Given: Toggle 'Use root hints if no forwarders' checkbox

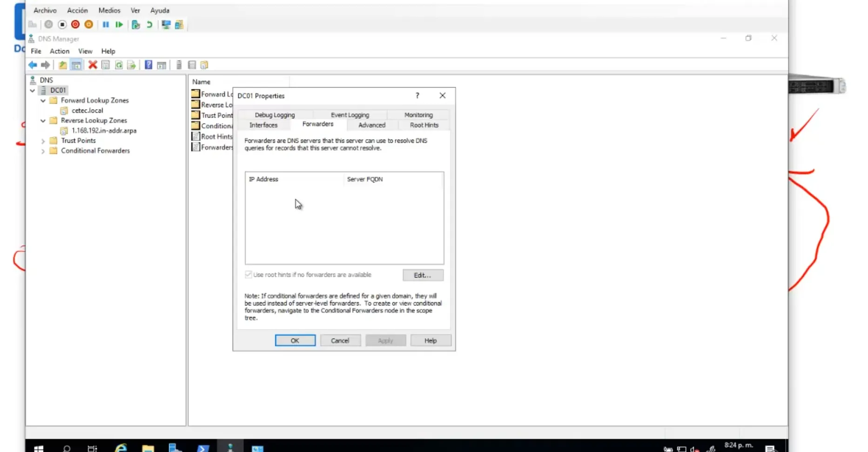Looking at the screenshot, I should click(x=249, y=275).
